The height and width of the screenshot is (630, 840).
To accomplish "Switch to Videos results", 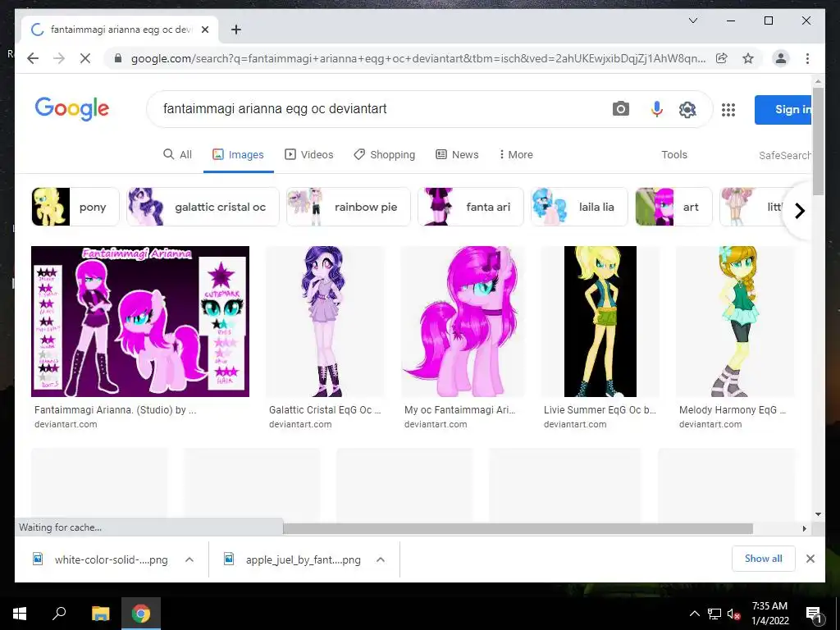I will [x=308, y=154].
